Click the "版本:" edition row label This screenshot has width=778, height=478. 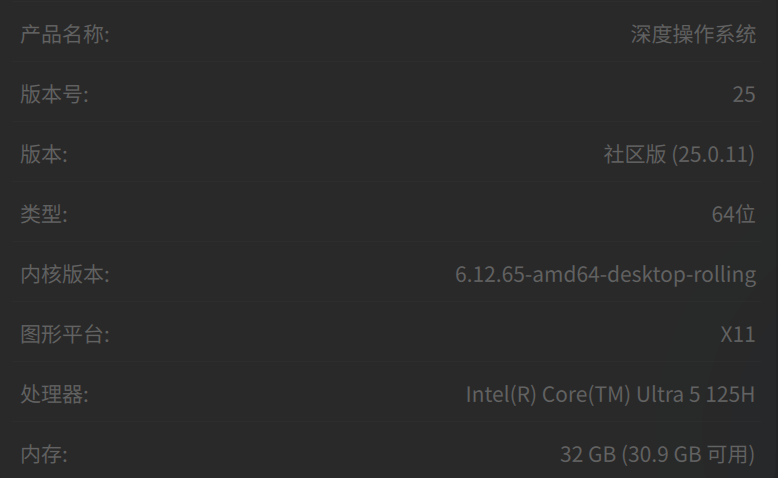[x=44, y=155]
